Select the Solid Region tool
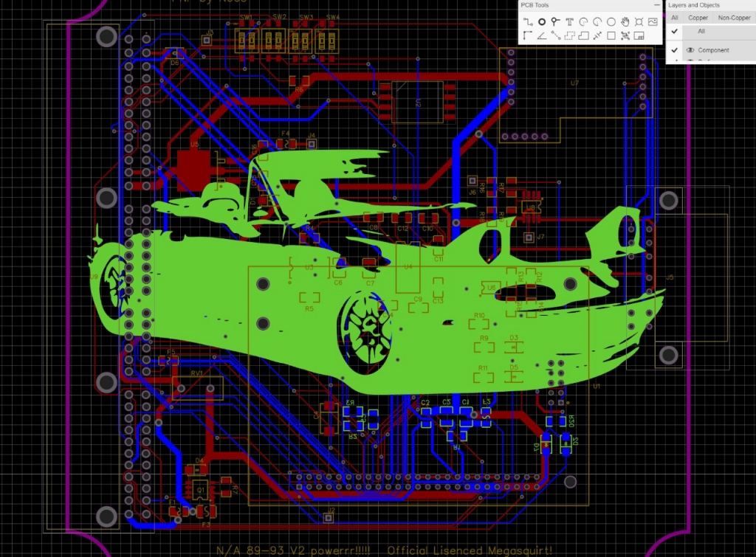The width and height of the screenshot is (756, 557). click(x=583, y=35)
